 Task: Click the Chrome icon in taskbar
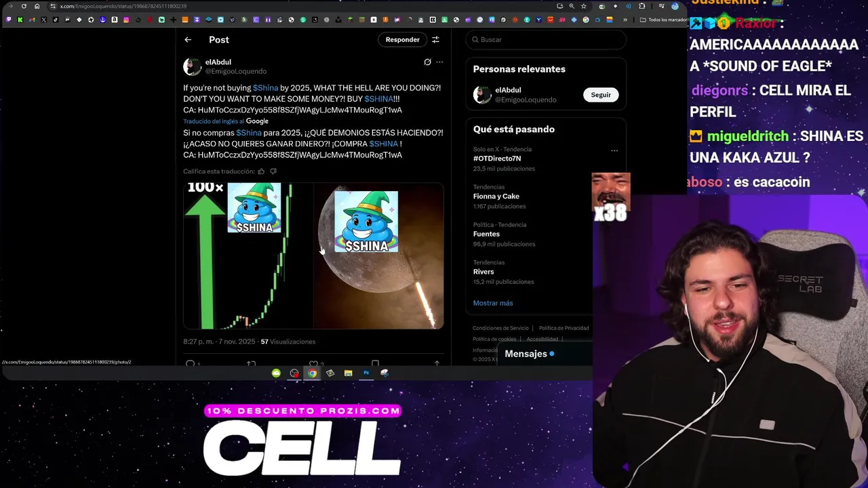[x=312, y=373]
